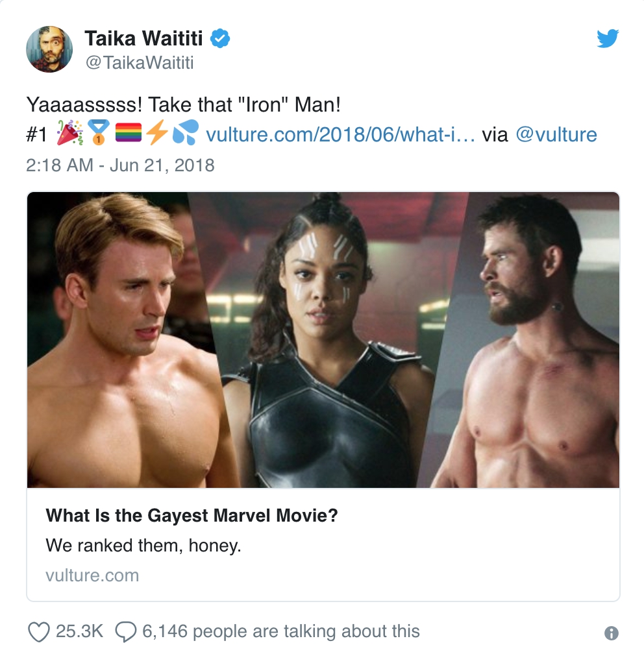View '6,146 people are talking about this'
Image resolution: width=644 pixels, height=654 pixels.
click(306, 631)
